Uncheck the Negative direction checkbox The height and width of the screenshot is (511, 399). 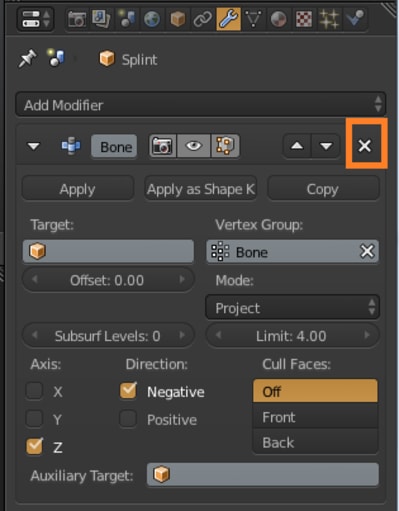pyautogui.click(x=128, y=391)
